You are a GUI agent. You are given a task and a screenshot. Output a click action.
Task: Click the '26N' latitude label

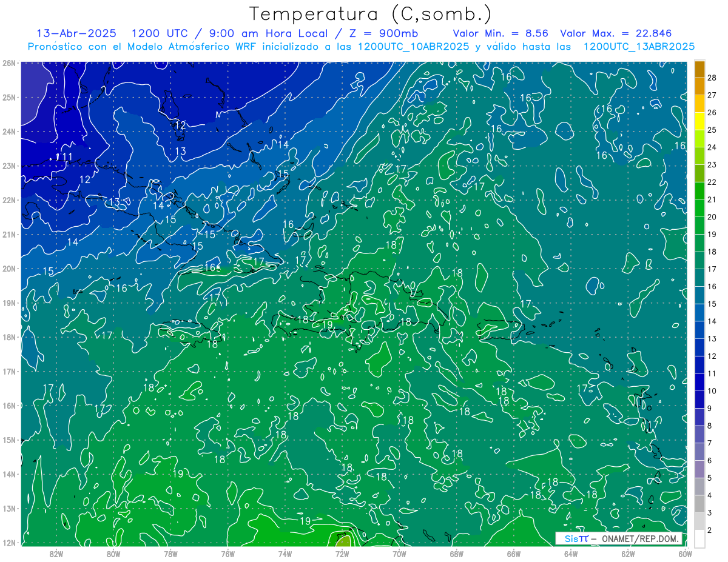click(x=8, y=63)
